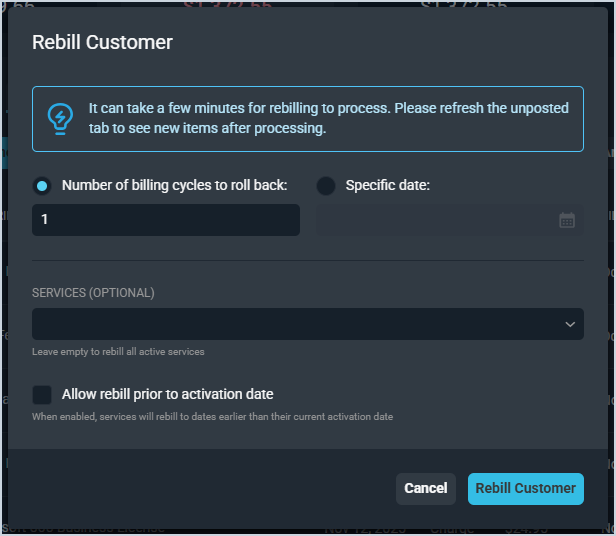Enable the Allow rebill prior to activation checkbox
This screenshot has width=616, height=536.
42,394
